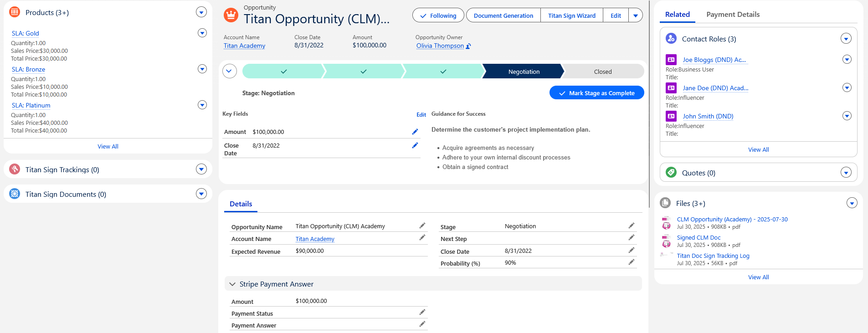Click John Smith contact icon

(671, 116)
